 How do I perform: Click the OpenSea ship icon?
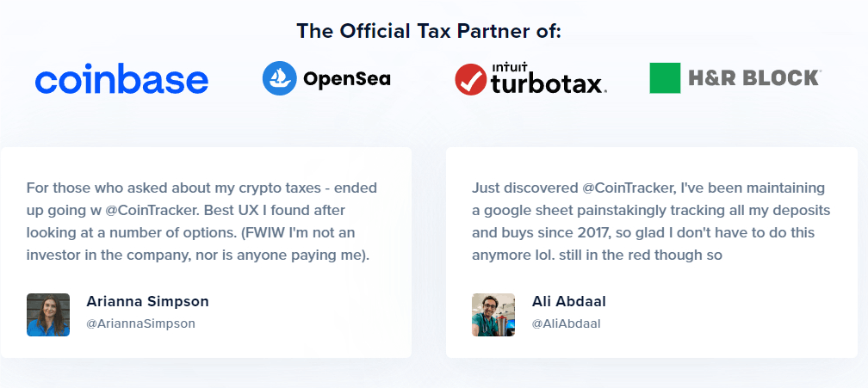click(280, 78)
